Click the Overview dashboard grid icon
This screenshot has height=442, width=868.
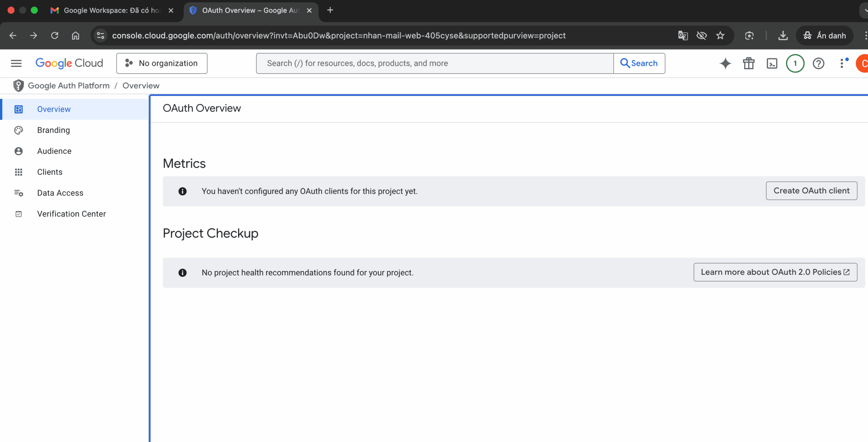click(19, 109)
